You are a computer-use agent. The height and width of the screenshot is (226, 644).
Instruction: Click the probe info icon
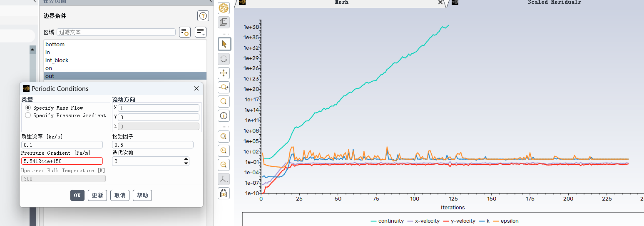[x=224, y=116]
